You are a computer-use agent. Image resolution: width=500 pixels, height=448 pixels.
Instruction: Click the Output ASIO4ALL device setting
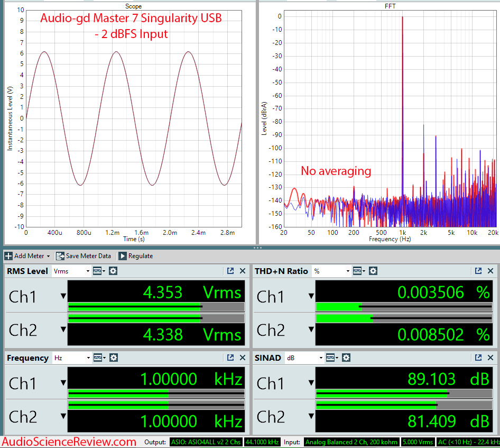(x=206, y=442)
